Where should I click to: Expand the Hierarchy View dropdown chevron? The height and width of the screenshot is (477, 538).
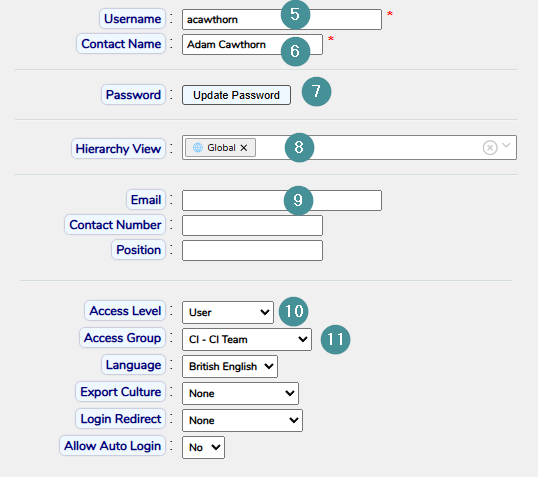coord(506,146)
